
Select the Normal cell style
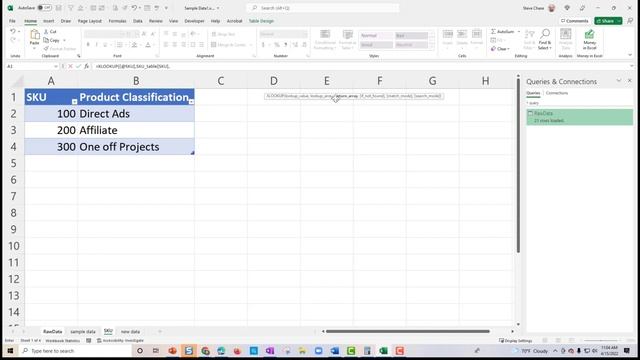coord(376,36)
